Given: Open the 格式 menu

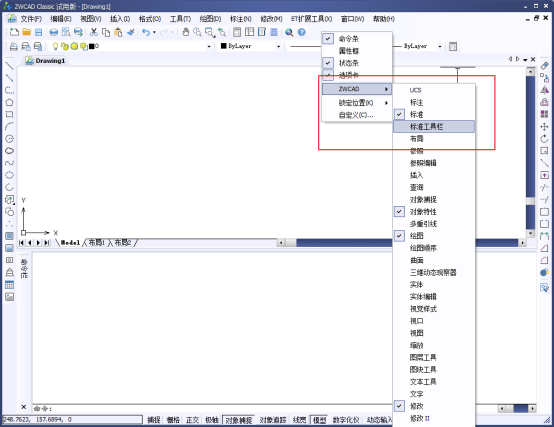Looking at the screenshot, I should (x=150, y=19).
